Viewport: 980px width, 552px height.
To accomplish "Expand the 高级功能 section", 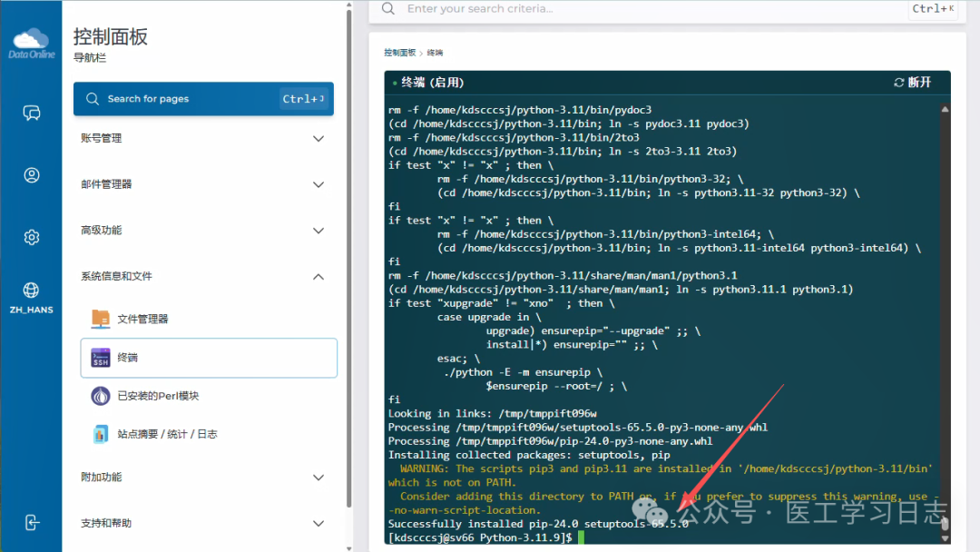I will (318, 231).
